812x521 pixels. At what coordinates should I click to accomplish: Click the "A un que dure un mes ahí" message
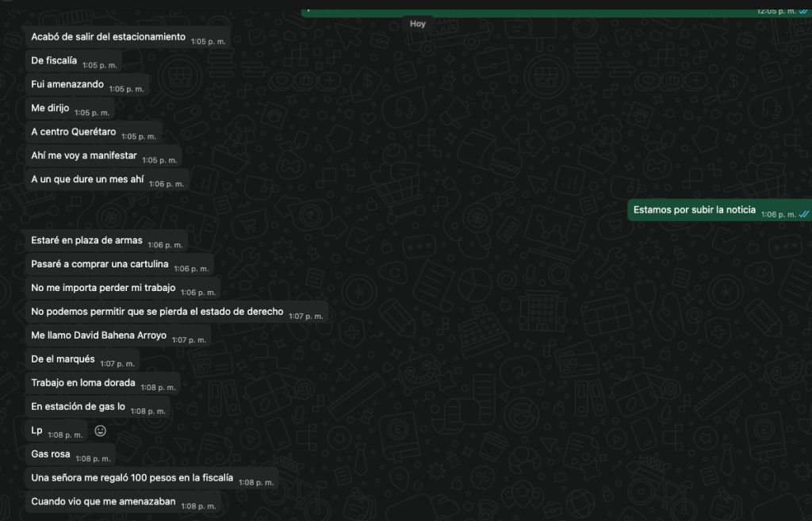87,180
